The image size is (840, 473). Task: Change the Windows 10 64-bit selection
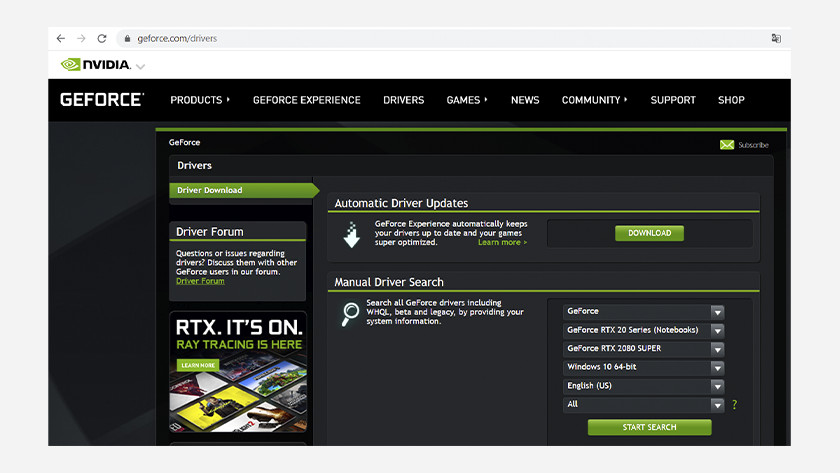point(643,367)
